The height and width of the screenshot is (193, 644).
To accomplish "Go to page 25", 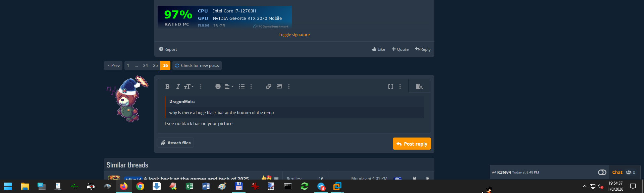I will tap(155, 66).
